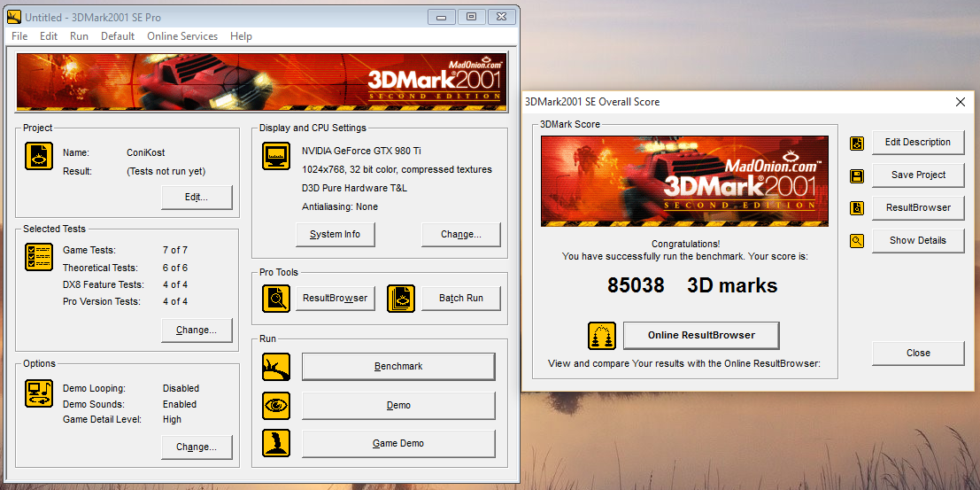Click the ResultBrowser icon in score dialog

(x=857, y=208)
